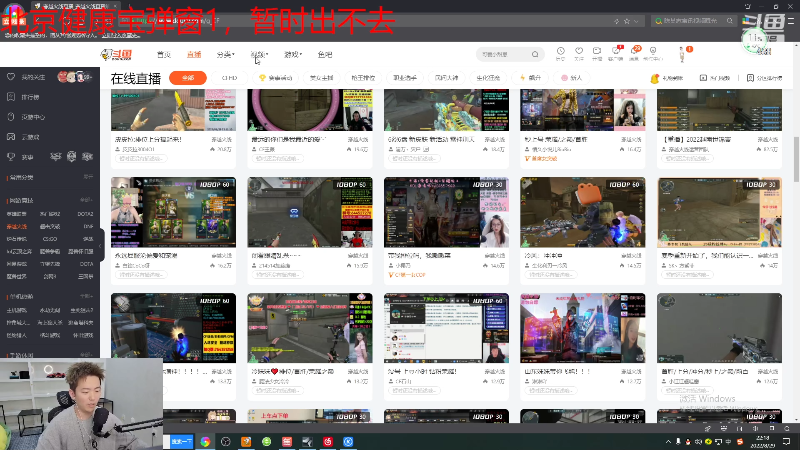The width and height of the screenshot is (800, 450).
Task: Click the Douyu logo in the header
Action: click(x=117, y=54)
